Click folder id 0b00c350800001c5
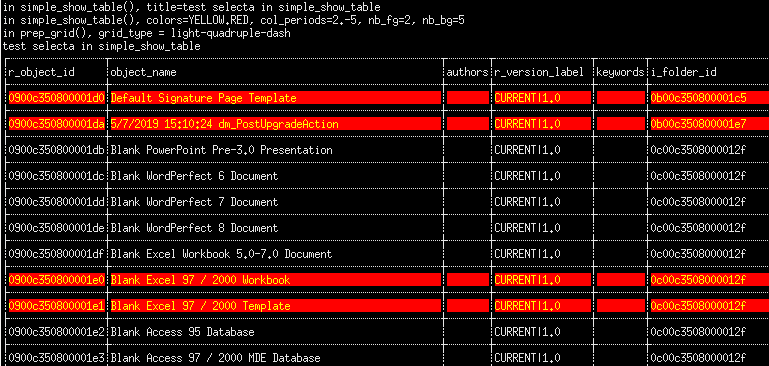 pyautogui.click(x=699, y=98)
